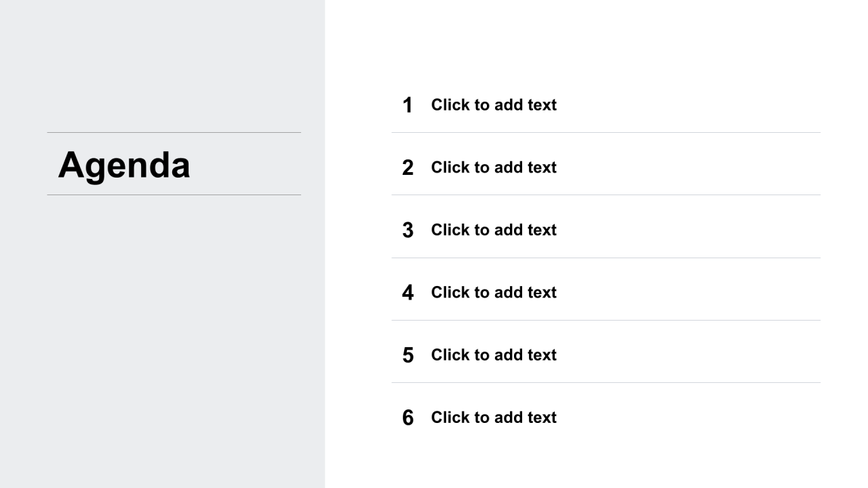The height and width of the screenshot is (488, 868).
Task: Select the placeholder text beside number 3
Action: coord(494,230)
